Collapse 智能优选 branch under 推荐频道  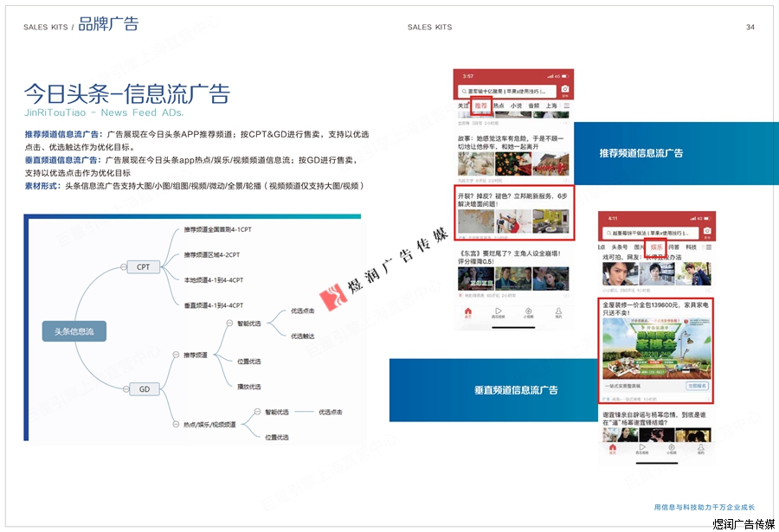[229, 323]
